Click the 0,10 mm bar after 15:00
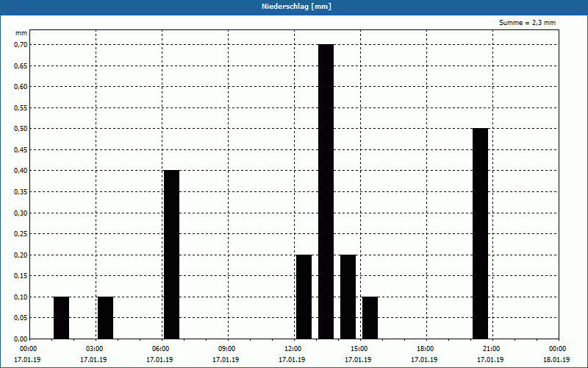The width and height of the screenshot is (588, 368). pos(370,318)
